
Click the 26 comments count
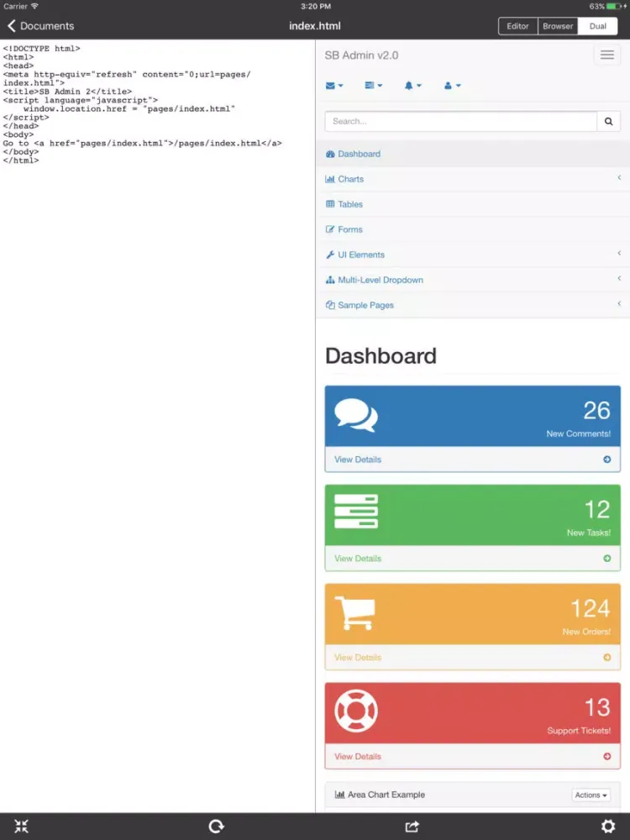[596, 411]
